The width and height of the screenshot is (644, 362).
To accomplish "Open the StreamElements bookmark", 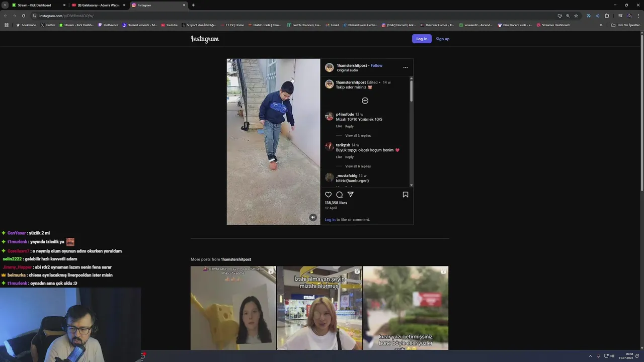I will 140,25.
